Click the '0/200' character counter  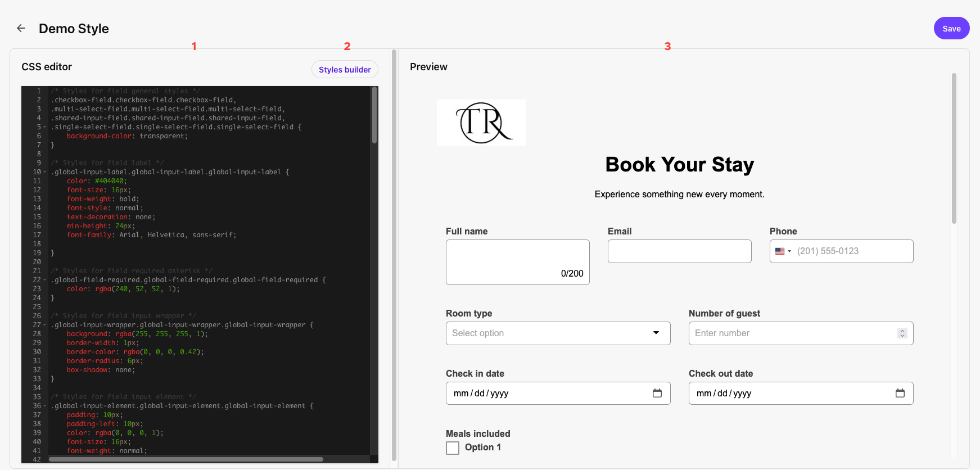(572, 274)
